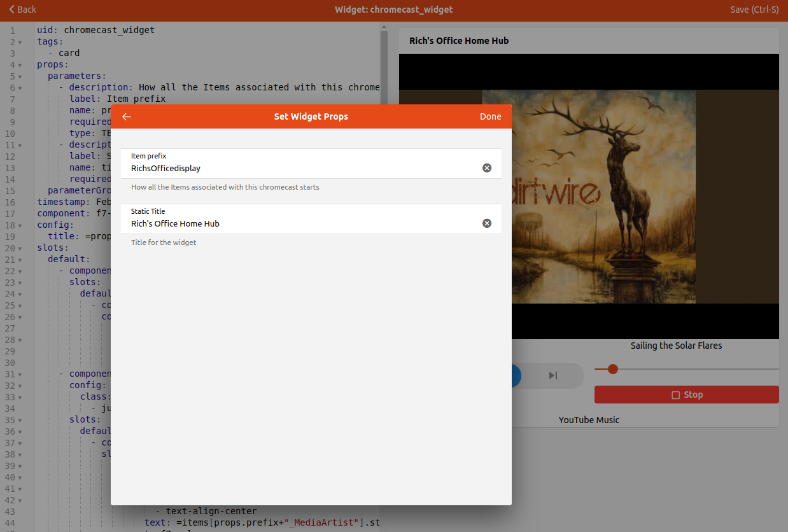Viewport: 788px width, 532px height.
Task: Click the Dirtwire album artwork
Action: click(605, 197)
